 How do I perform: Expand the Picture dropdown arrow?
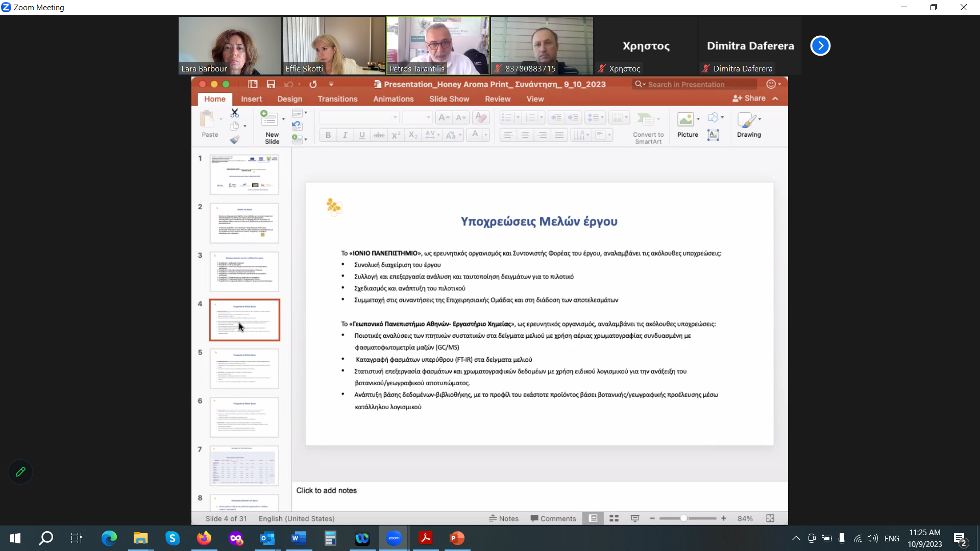tap(698, 119)
